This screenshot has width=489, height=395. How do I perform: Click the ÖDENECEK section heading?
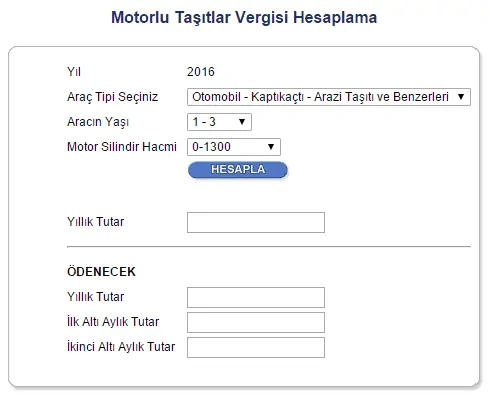coord(101,272)
